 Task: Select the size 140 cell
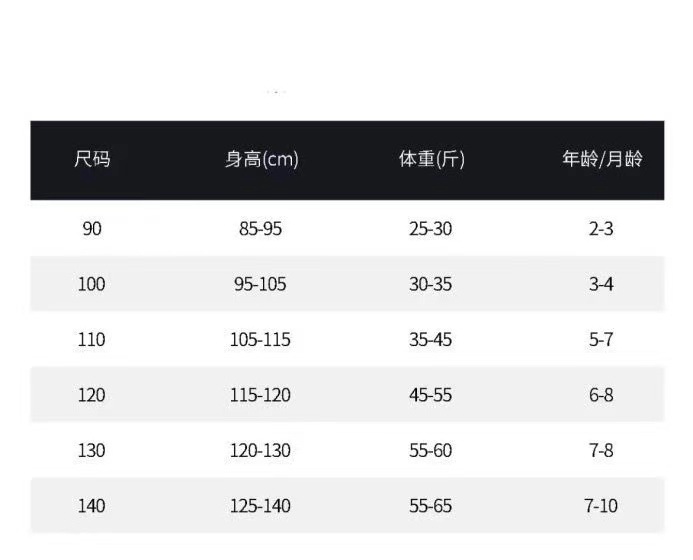click(91, 506)
